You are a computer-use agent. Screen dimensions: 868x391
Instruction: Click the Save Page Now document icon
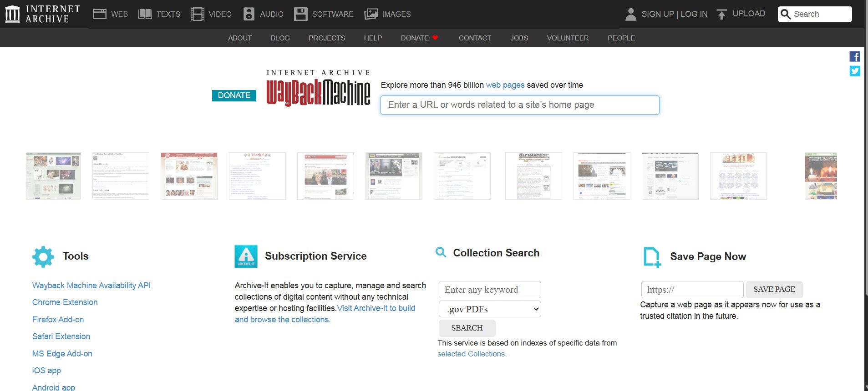652,257
